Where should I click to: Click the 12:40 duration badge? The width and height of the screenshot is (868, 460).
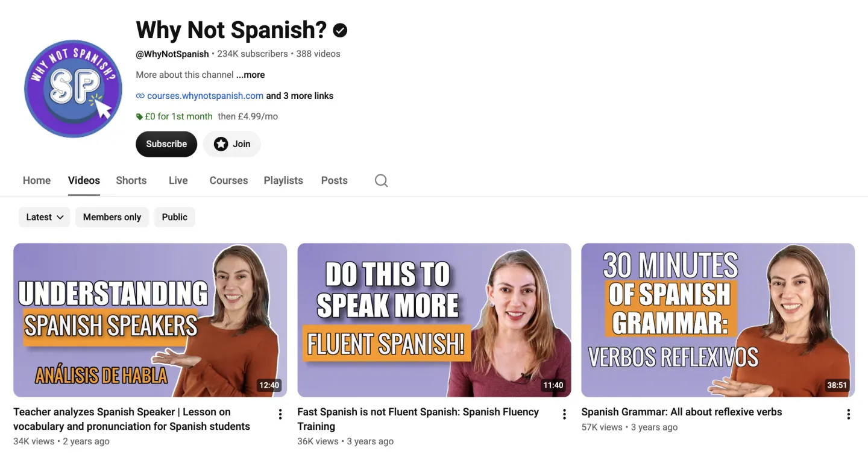pyautogui.click(x=269, y=385)
